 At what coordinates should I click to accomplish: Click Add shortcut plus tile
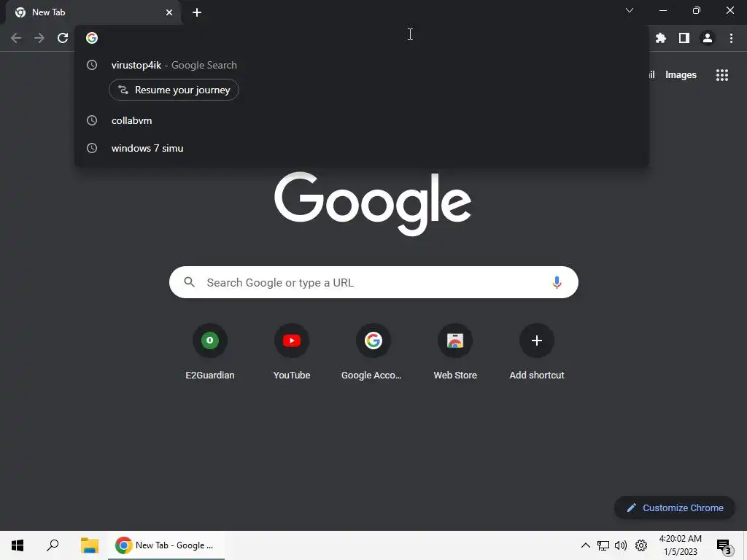536,351
